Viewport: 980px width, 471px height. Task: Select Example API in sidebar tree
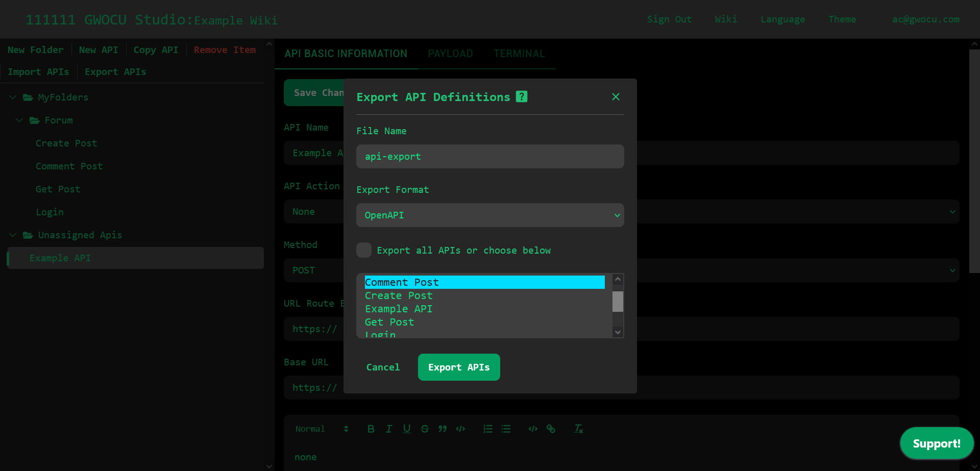click(135, 258)
